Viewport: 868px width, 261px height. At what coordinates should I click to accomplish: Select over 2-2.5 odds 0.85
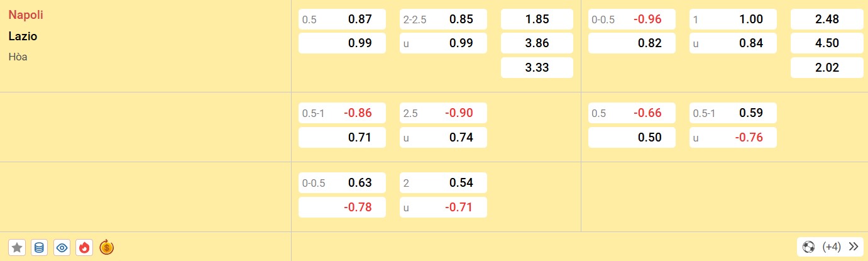pos(443,19)
